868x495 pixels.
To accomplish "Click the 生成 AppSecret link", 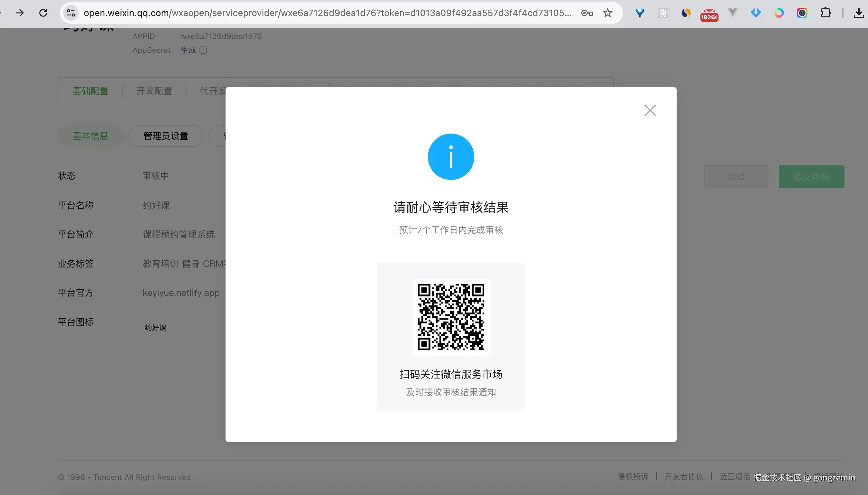I will [x=188, y=50].
